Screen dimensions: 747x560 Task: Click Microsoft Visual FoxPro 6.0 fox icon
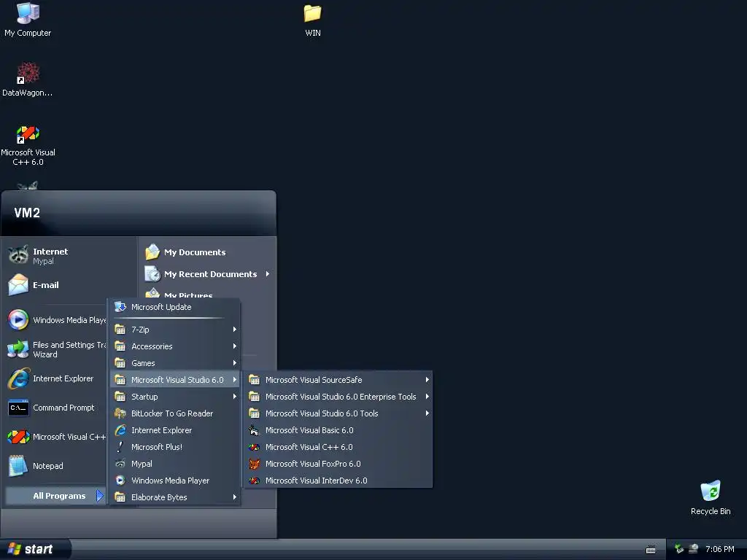click(254, 463)
